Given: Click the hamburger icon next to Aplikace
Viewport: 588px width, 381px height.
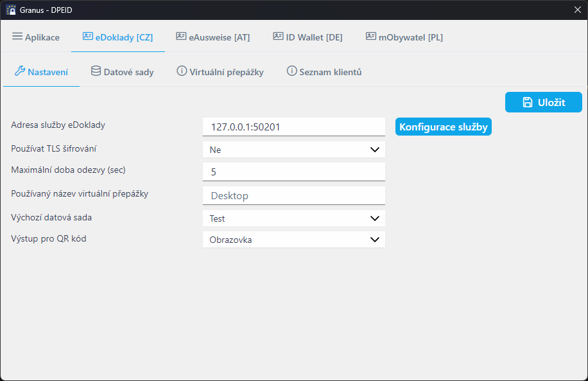Looking at the screenshot, I should 17,37.
